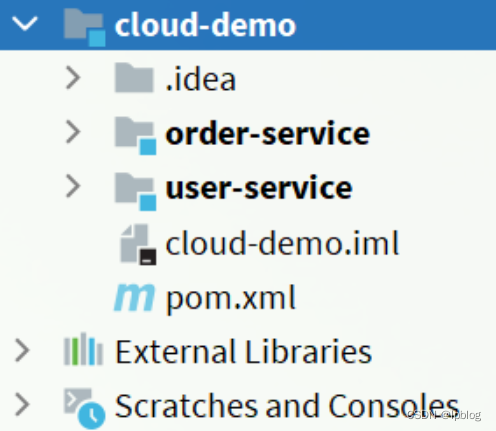The width and height of the screenshot is (496, 431).
Task: Click the Maven pom.xml icon
Action: click(x=134, y=297)
